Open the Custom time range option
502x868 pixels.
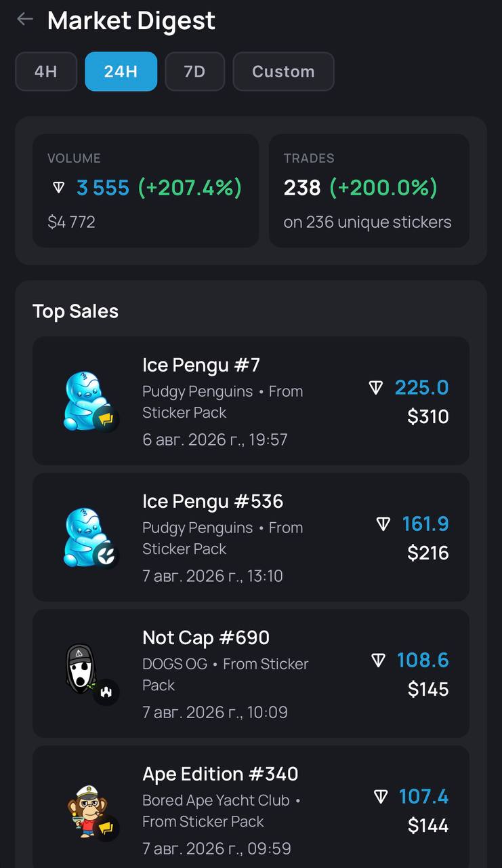pos(283,71)
